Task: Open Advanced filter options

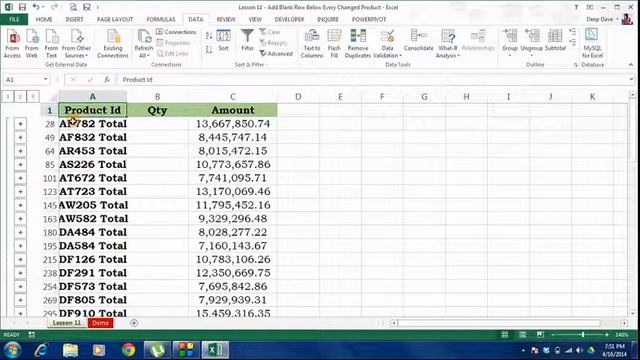Action: coord(276,53)
